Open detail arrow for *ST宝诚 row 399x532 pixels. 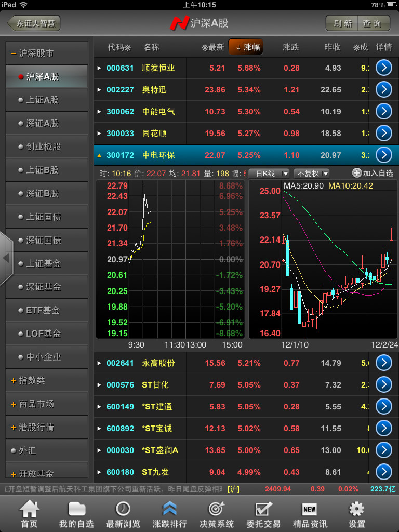point(384,428)
